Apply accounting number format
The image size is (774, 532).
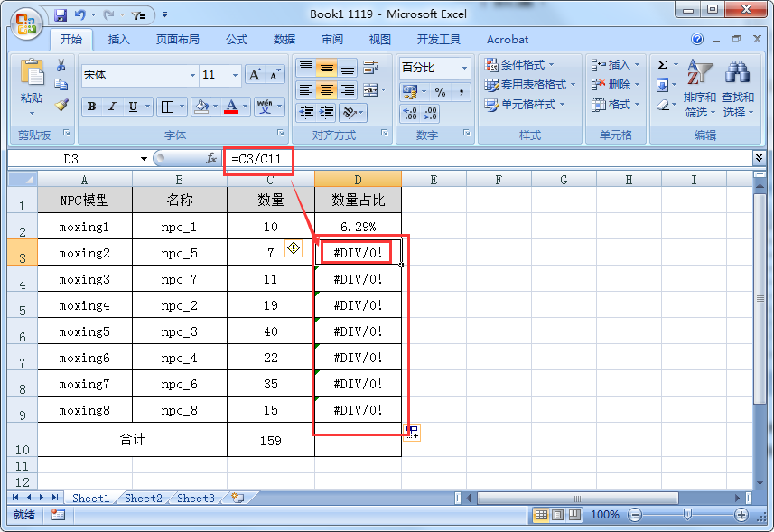[410, 92]
